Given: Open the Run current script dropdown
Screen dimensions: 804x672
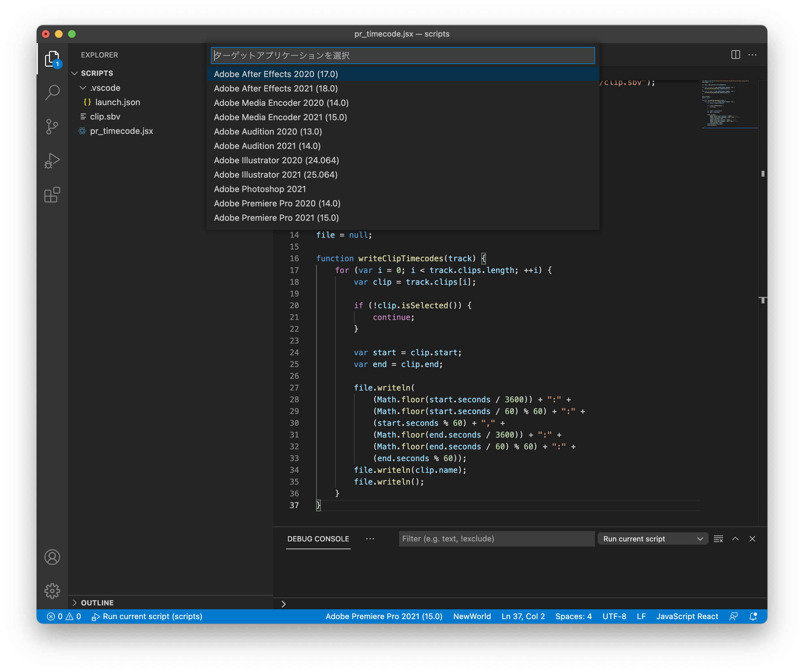Looking at the screenshot, I should 652,539.
